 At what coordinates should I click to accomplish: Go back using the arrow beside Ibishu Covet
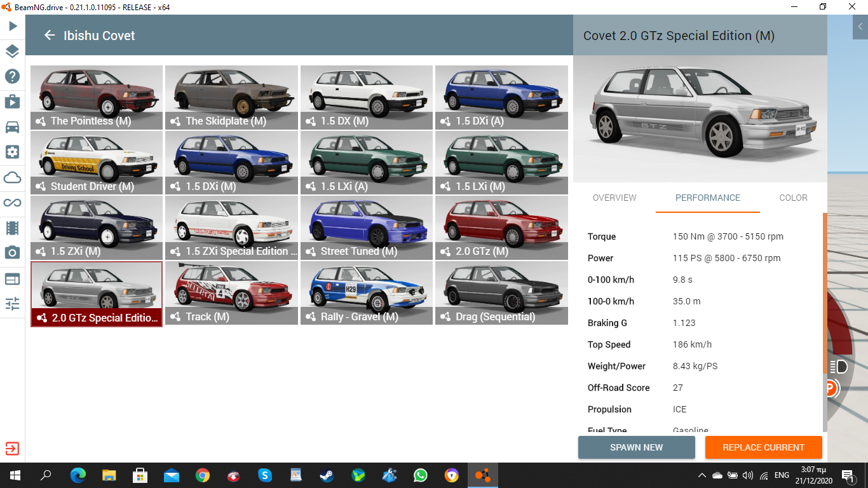pos(50,36)
